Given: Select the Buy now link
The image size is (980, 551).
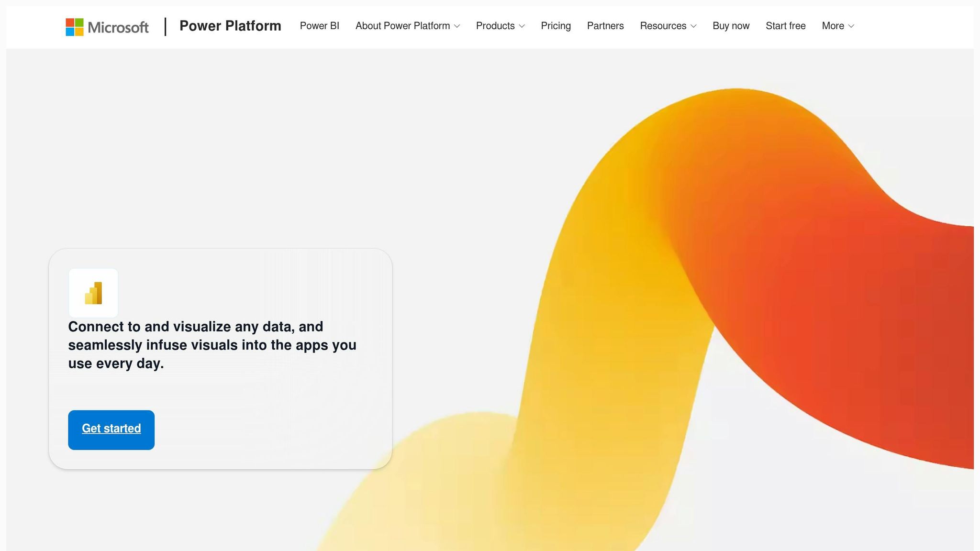Looking at the screenshot, I should pos(731,26).
